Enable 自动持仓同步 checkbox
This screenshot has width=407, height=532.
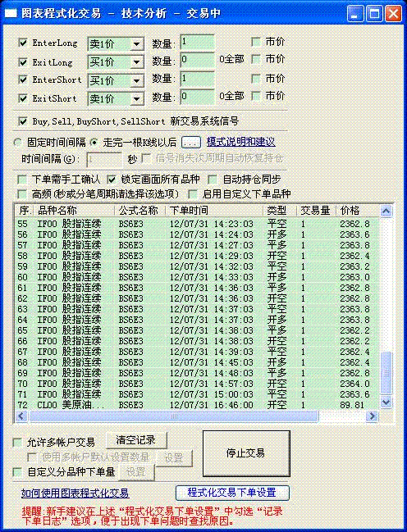click(x=213, y=180)
